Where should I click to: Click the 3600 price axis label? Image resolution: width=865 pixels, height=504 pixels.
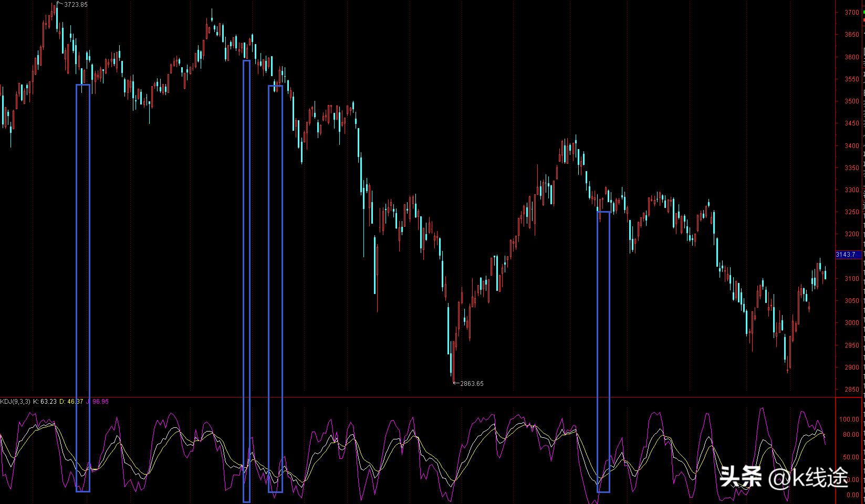[852, 57]
